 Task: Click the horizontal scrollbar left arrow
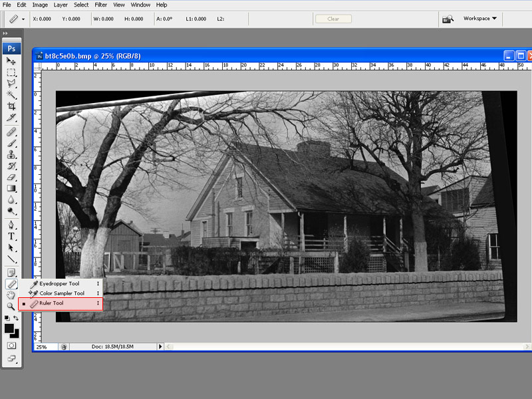[168, 346]
